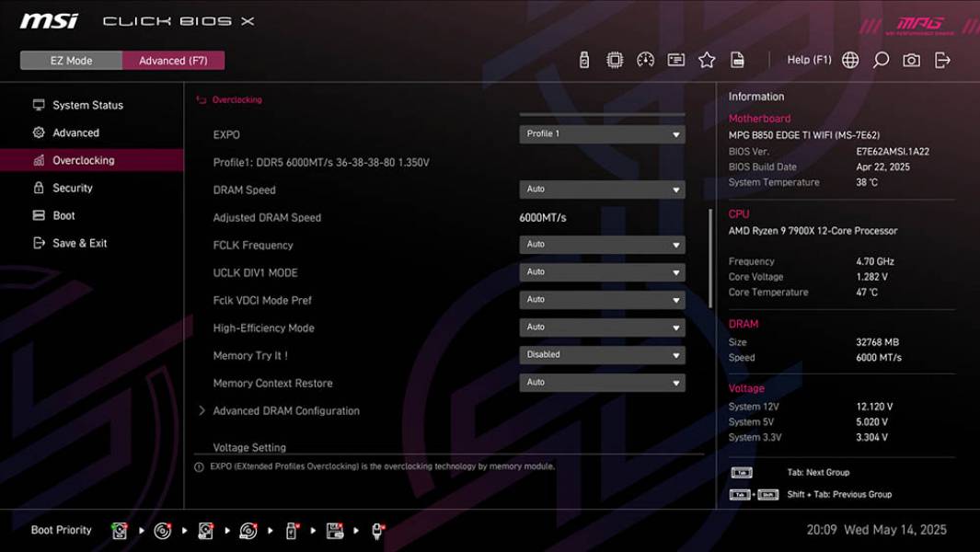Open the Memory Context Restore dropdown
Image resolution: width=980 pixels, height=552 pixels.
[602, 382]
